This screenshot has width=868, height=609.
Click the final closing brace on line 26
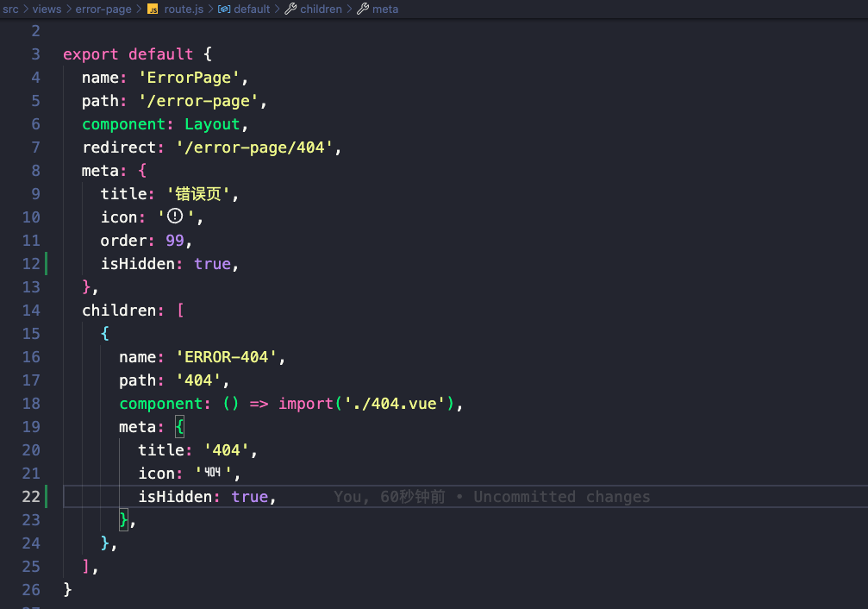67,590
